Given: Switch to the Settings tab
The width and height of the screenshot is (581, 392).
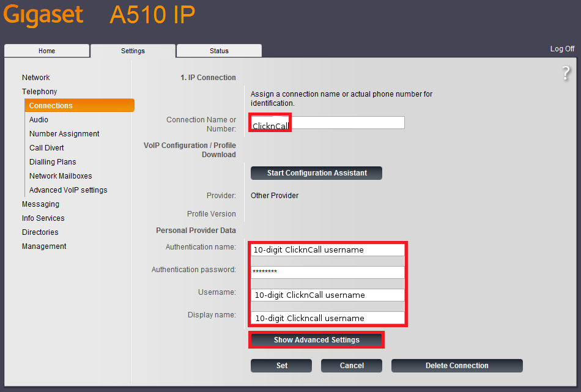Looking at the screenshot, I should (133, 51).
